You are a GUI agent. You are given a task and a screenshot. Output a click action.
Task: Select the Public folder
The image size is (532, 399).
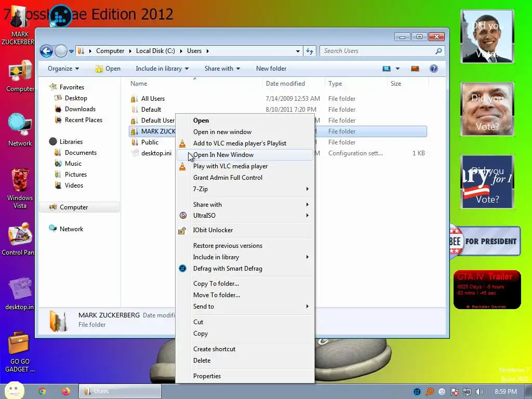point(150,142)
